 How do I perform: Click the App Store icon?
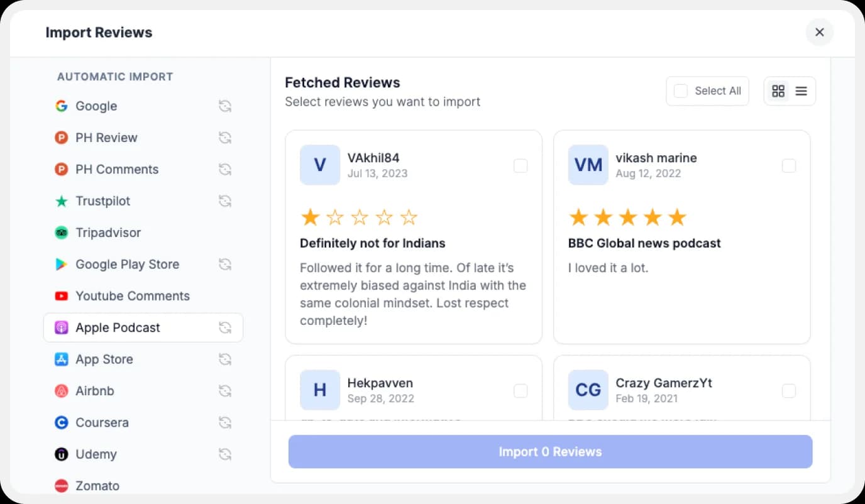[x=61, y=359]
